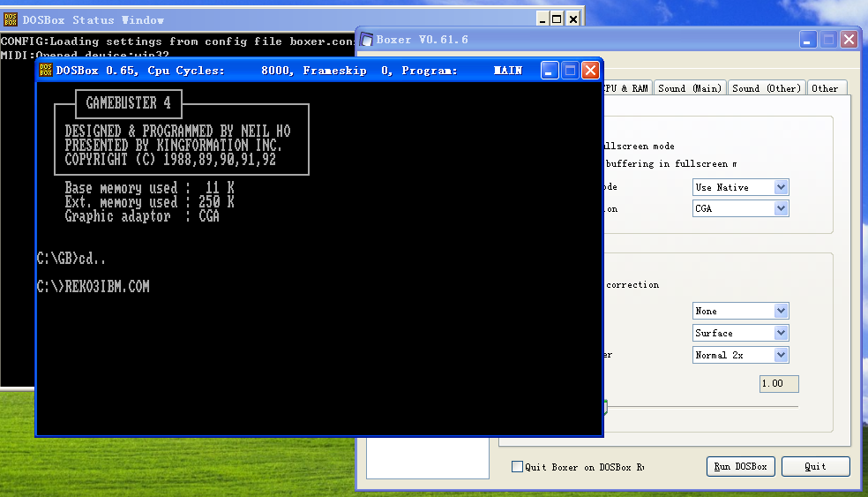
Task: Click the "Ext. memory used : 250 K" line
Action: click(x=149, y=202)
